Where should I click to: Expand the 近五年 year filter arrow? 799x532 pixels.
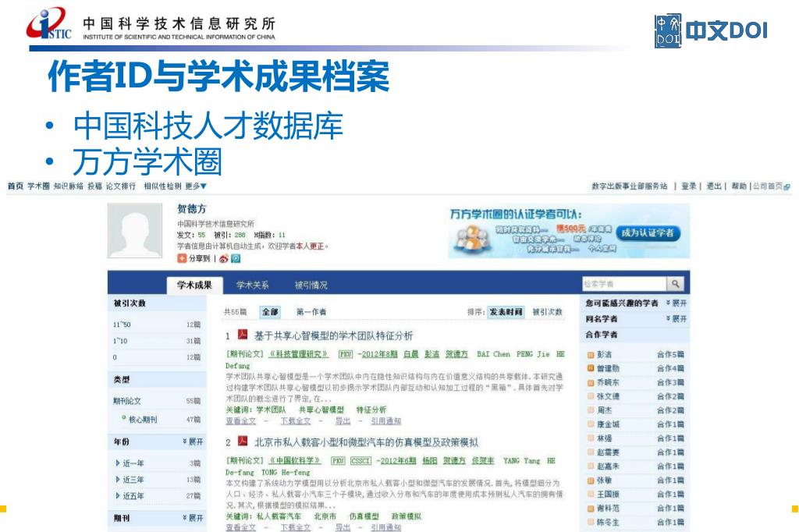point(118,495)
